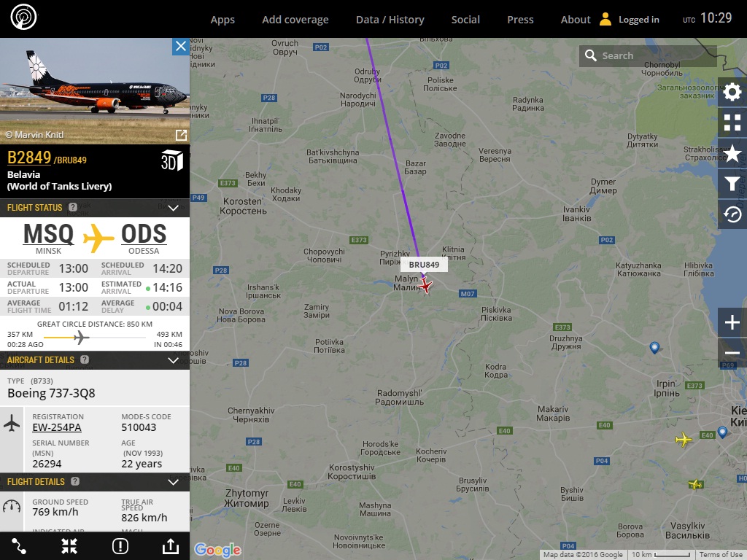Open the 3D view icon

click(x=172, y=160)
